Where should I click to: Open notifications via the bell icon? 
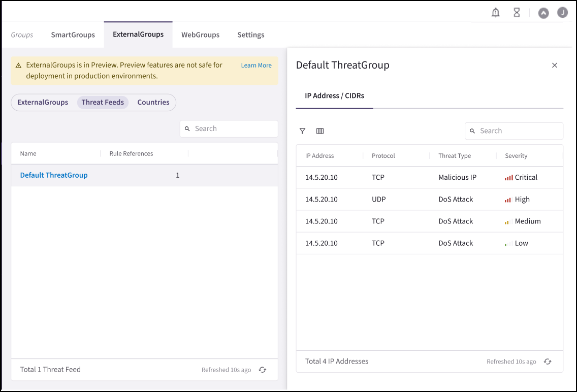[x=495, y=12]
